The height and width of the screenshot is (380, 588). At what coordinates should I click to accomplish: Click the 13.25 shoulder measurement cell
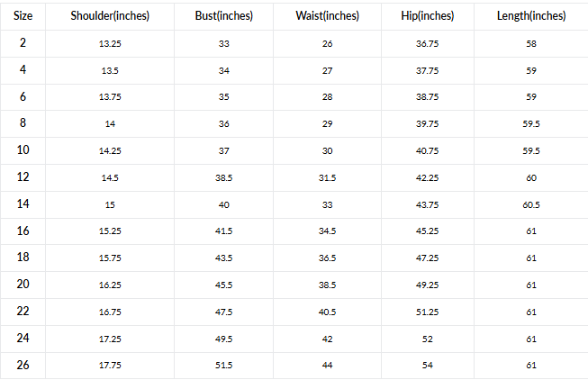110,43
